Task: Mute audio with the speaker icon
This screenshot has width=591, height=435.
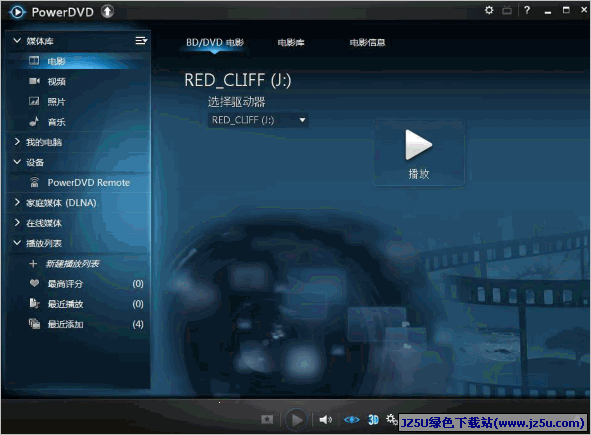Action: [326, 419]
